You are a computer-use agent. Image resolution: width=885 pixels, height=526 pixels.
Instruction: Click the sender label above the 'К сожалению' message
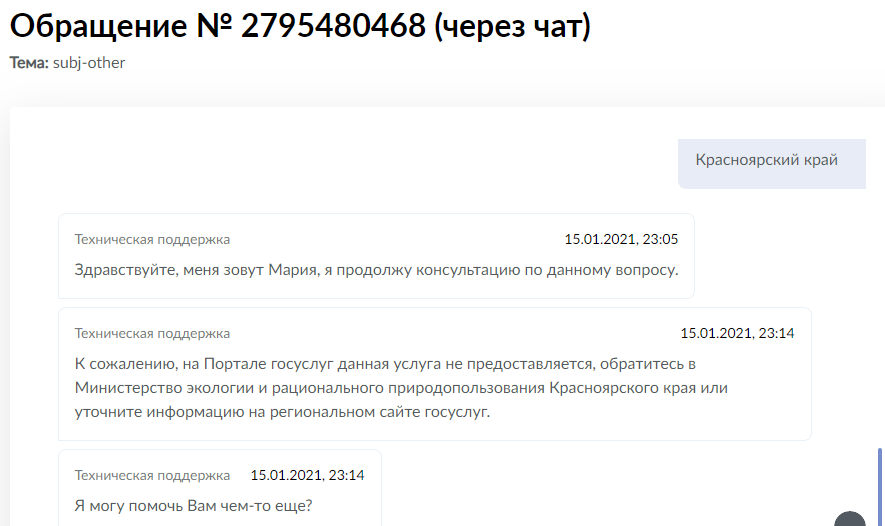152,334
